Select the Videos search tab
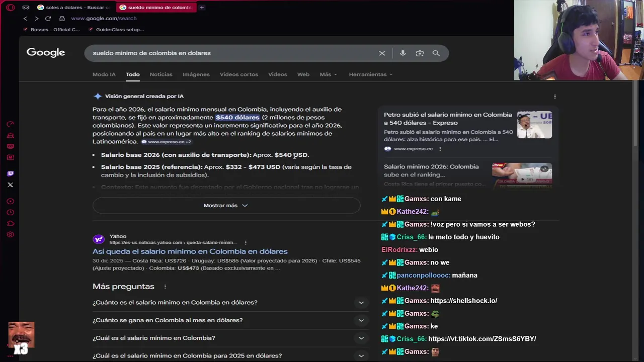644x362 pixels. click(x=278, y=74)
